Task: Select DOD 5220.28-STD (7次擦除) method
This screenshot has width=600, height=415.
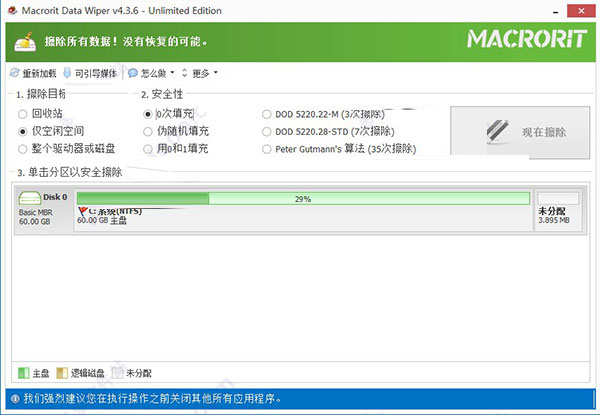Action: [266, 132]
